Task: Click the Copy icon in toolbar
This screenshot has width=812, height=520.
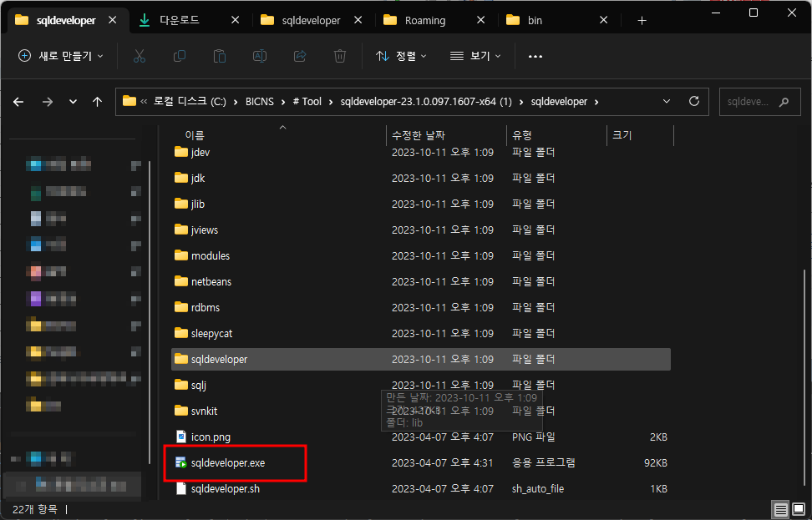Action: pyautogui.click(x=179, y=56)
